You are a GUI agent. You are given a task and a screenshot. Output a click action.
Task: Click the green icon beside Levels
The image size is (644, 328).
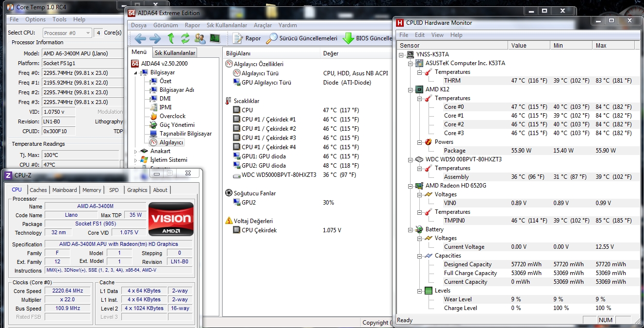point(428,291)
